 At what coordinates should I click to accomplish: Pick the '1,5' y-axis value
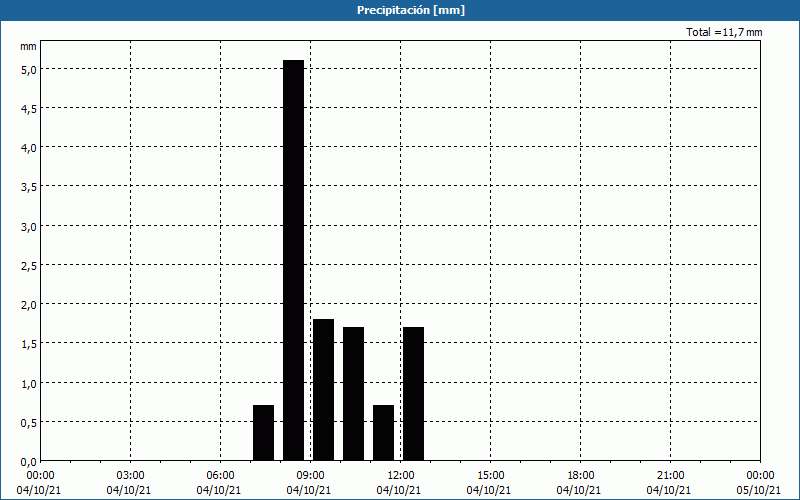coord(28,344)
